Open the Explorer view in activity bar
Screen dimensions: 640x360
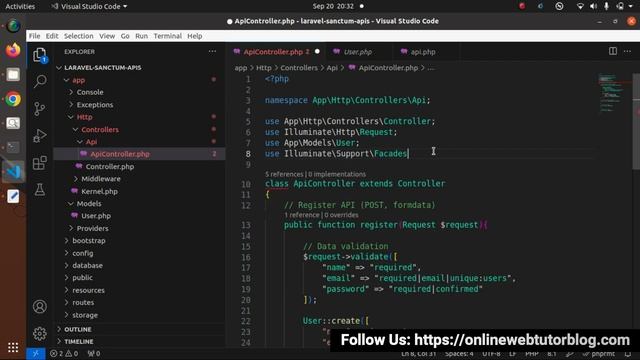40,55
